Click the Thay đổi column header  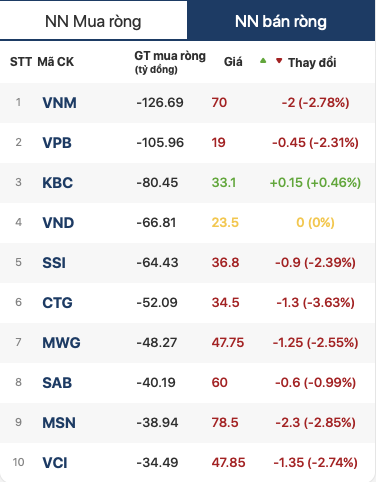[x=312, y=62]
